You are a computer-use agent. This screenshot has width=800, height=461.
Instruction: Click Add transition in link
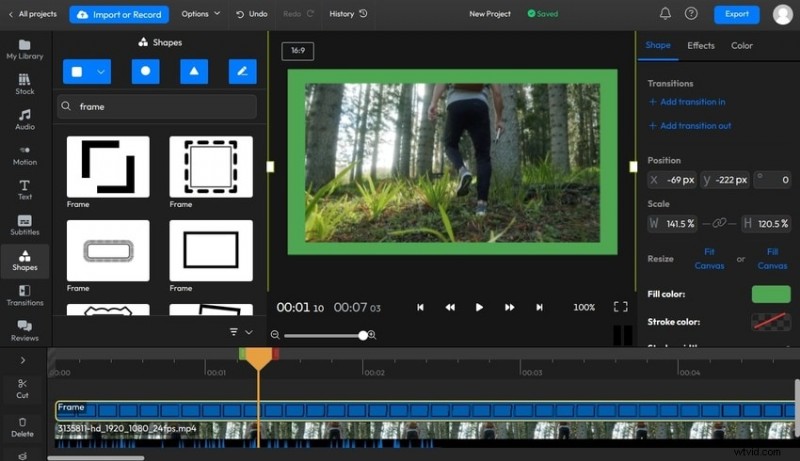687,102
